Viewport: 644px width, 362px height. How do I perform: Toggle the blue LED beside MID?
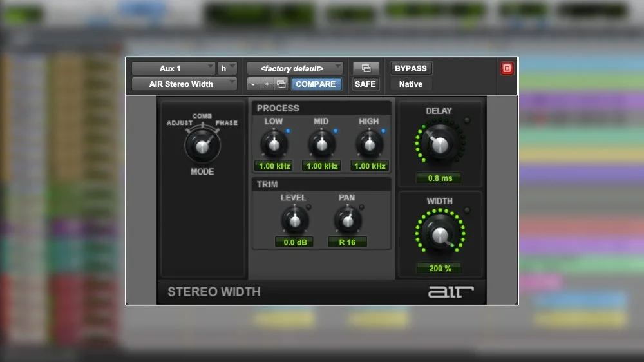point(336,131)
